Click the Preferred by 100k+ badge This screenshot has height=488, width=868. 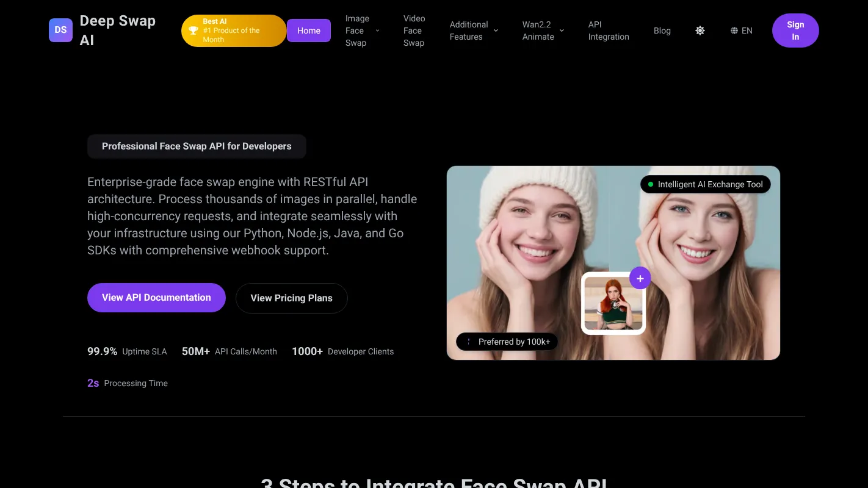507,342
